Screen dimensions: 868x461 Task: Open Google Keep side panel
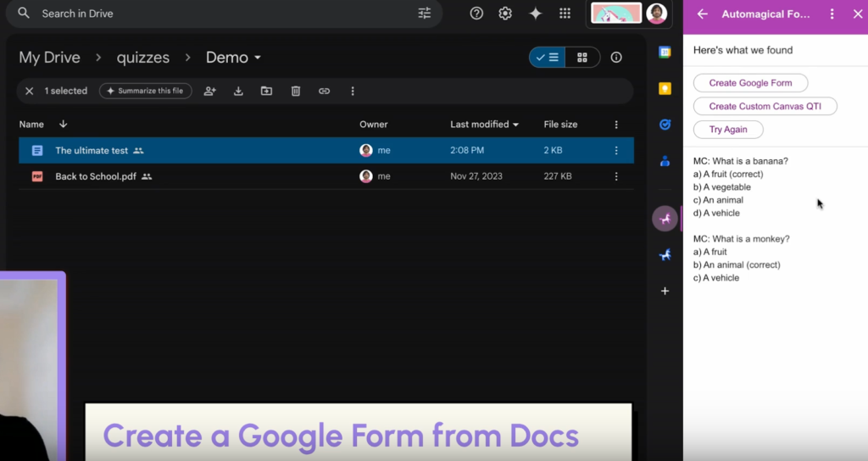[665, 88]
